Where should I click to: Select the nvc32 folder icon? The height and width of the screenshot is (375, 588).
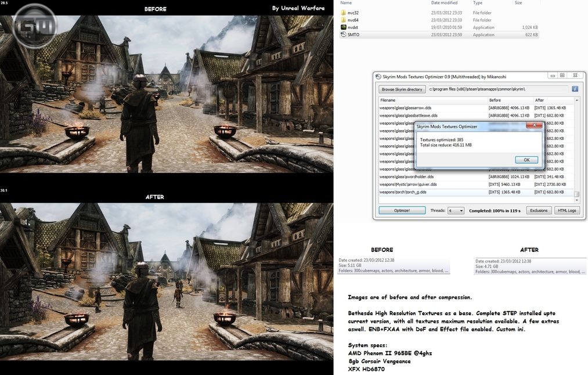click(344, 12)
